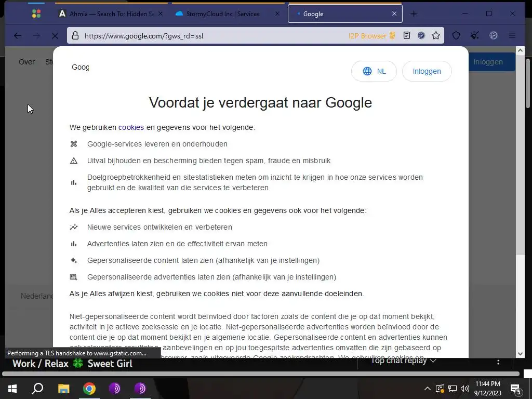Click the colorful apps icon before tabs
Image resolution: width=532 pixels, height=399 pixels.
point(36,14)
